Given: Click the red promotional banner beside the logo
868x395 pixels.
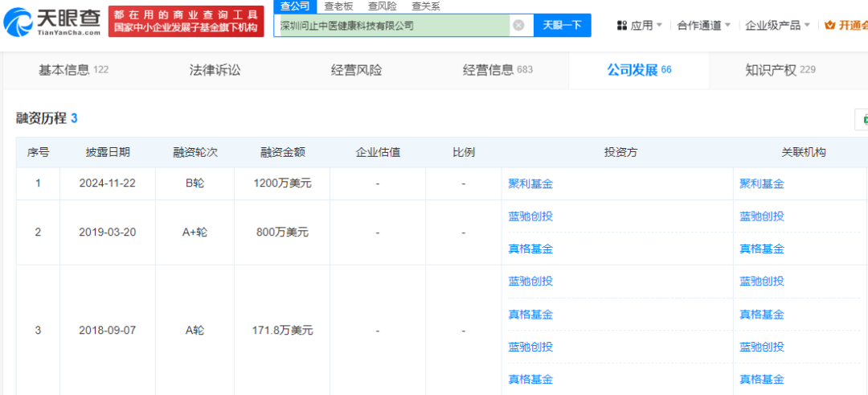Looking at the screenshot, I should (186, 21).
